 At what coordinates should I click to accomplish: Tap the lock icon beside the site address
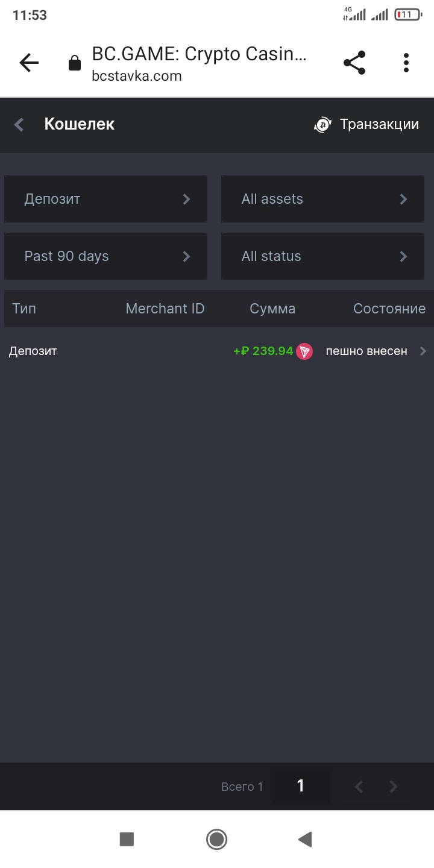(75, 63)
